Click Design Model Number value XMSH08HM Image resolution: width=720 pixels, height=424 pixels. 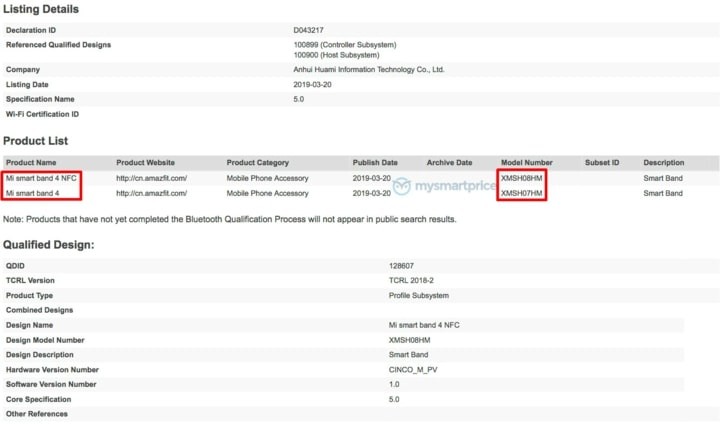click(x=409, y=340)
